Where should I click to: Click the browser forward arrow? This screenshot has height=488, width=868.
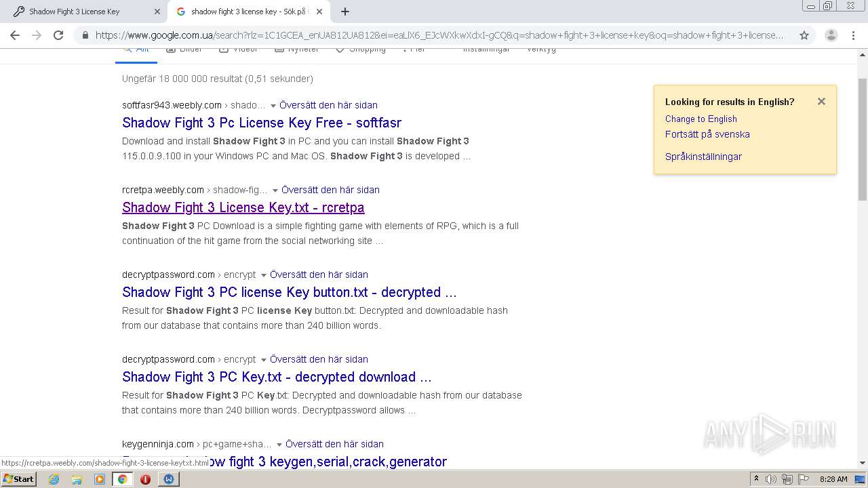coord(37,35)
